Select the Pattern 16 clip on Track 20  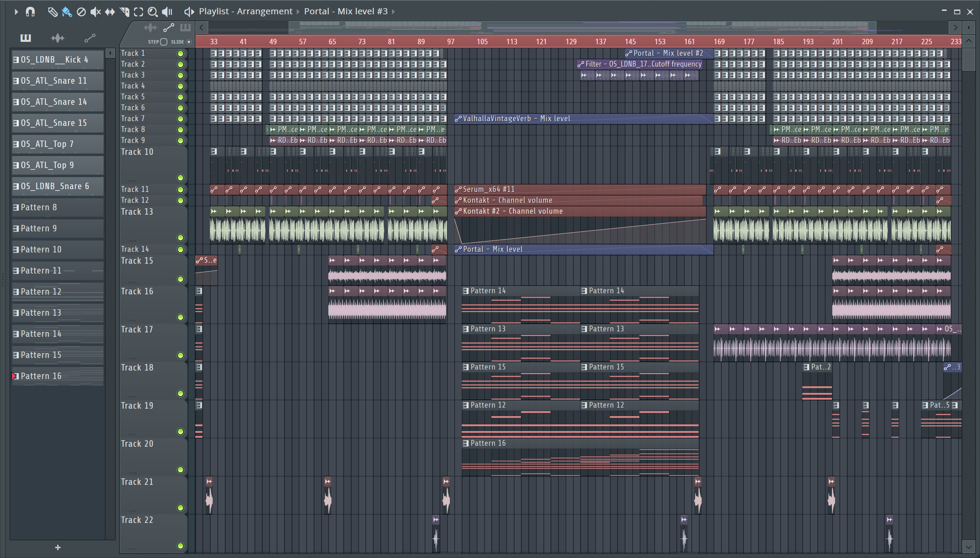click(580, 458)
